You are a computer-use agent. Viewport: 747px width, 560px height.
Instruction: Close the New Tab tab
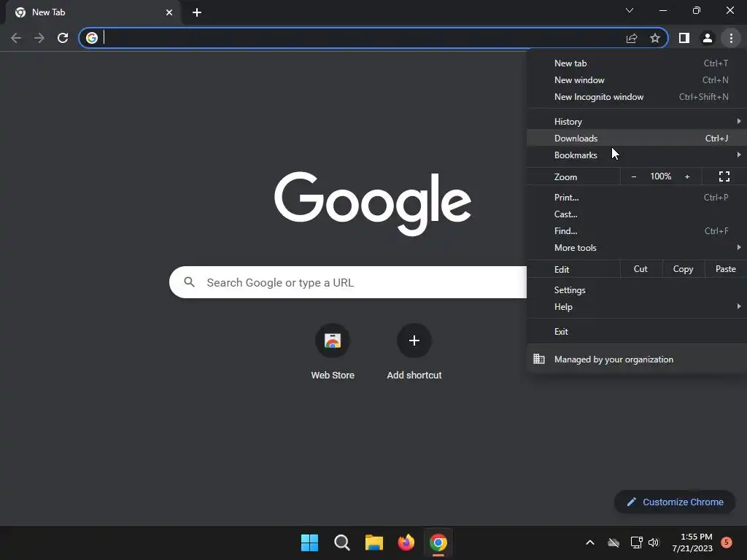(x=169, y=12)
